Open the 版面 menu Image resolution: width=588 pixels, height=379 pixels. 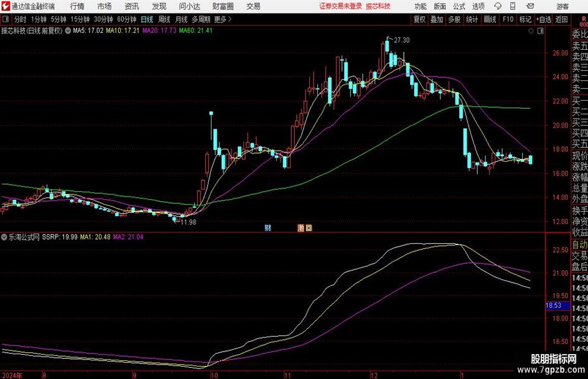440,6
